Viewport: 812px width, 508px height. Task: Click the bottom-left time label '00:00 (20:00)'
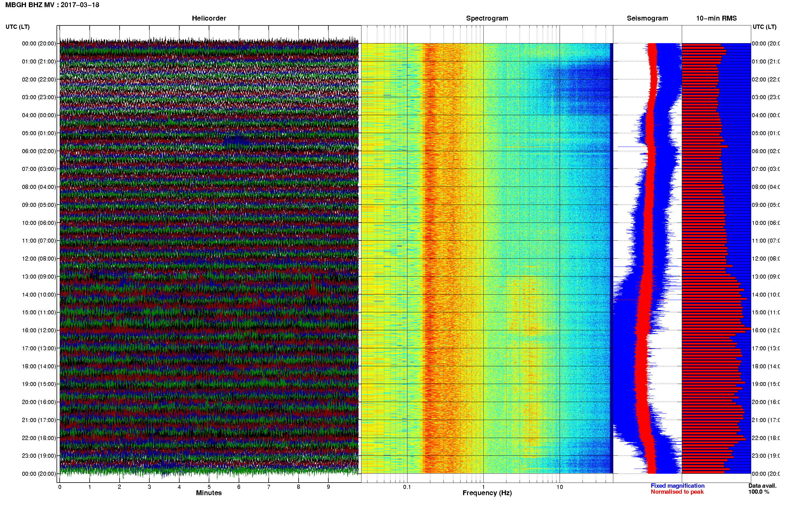point(39,474)
